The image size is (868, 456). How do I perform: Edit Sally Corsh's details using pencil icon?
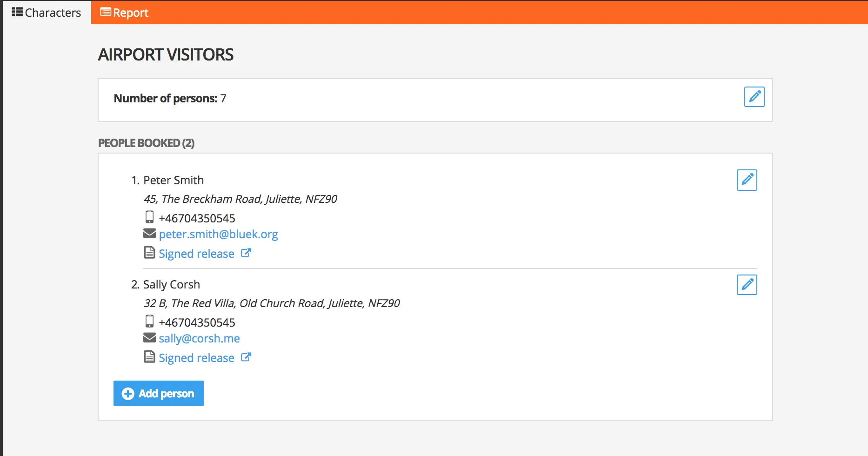[747, 284]
